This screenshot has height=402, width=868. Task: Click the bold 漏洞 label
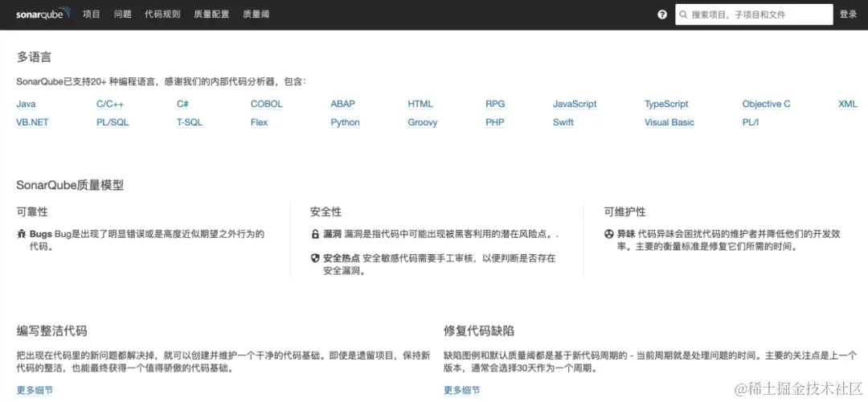332,234
